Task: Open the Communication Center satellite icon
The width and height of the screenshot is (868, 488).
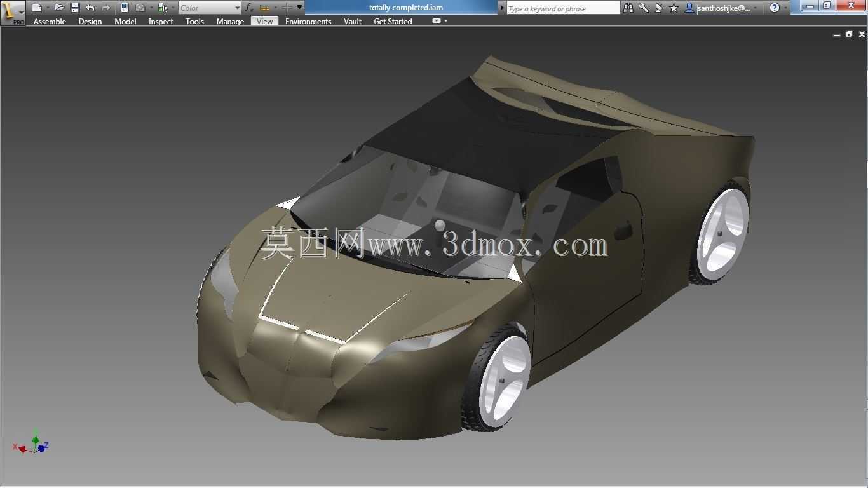Action: pyautogui.click(x=659, y=8)
